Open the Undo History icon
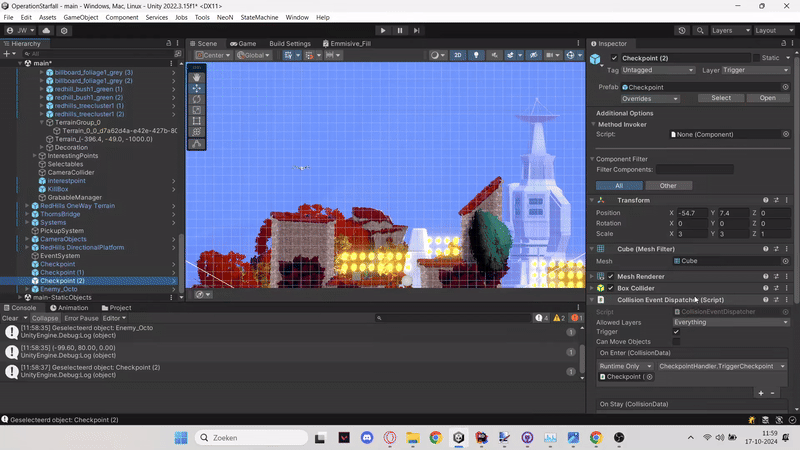 (684, 31)
